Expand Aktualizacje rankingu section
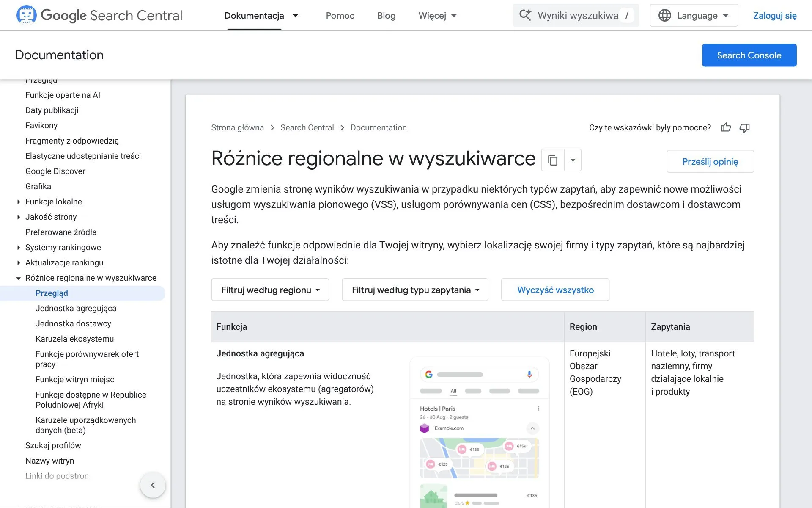812x508 pixels. click(x=19, y=263)
